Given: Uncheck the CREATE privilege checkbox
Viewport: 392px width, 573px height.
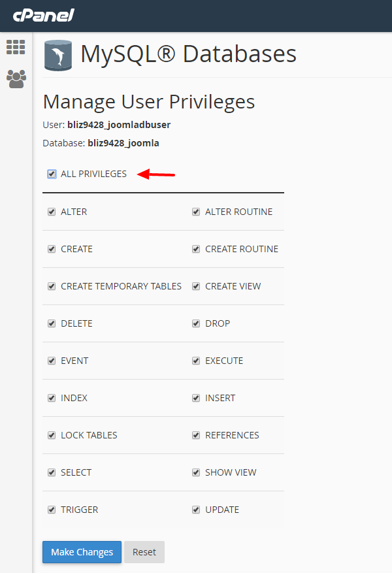Looking at the screenshot, I should (52, 249).
